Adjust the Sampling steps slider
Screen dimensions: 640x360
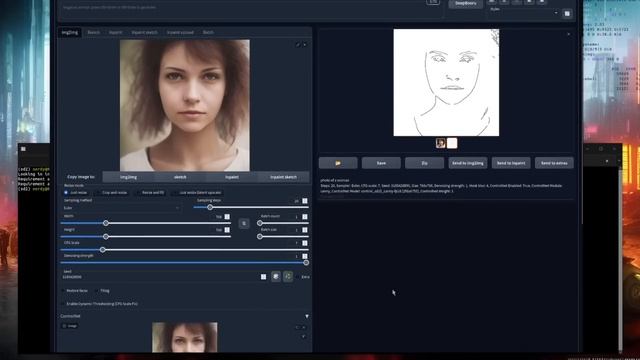[251, 207]
